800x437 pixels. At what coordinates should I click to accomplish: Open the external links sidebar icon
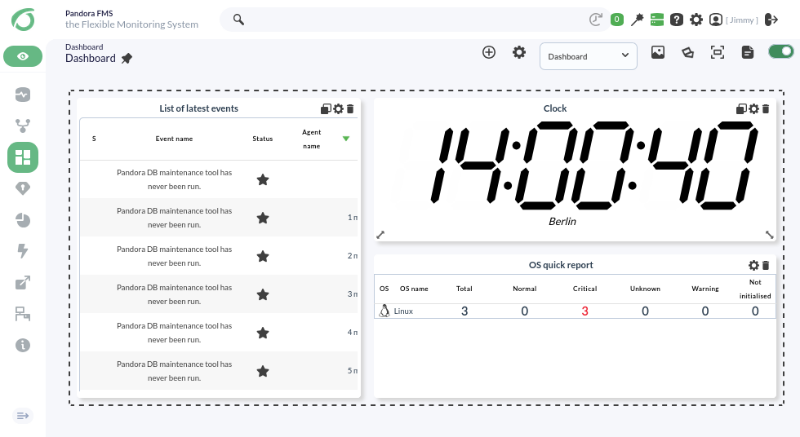(22, 282)
